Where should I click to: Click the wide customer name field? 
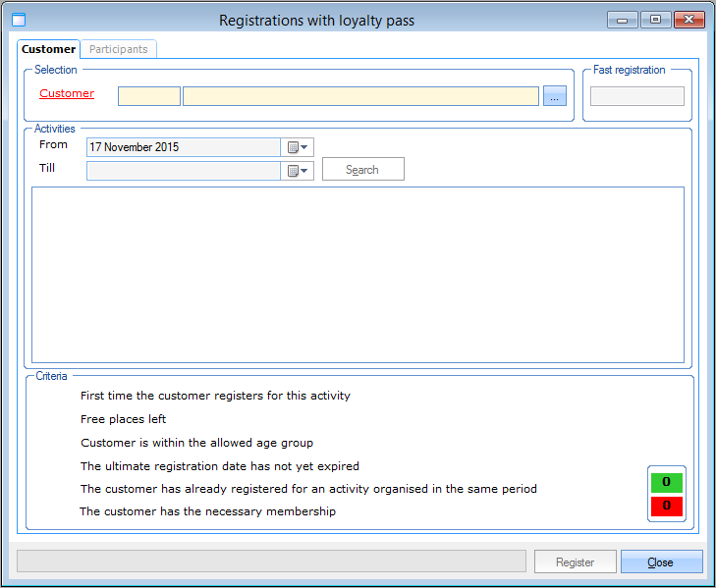pos(360,96)
